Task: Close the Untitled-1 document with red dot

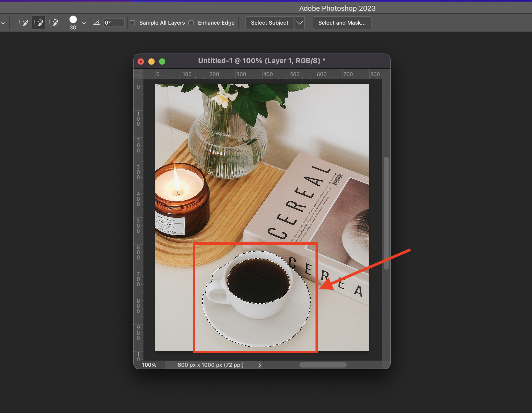Action: (141, 62)
